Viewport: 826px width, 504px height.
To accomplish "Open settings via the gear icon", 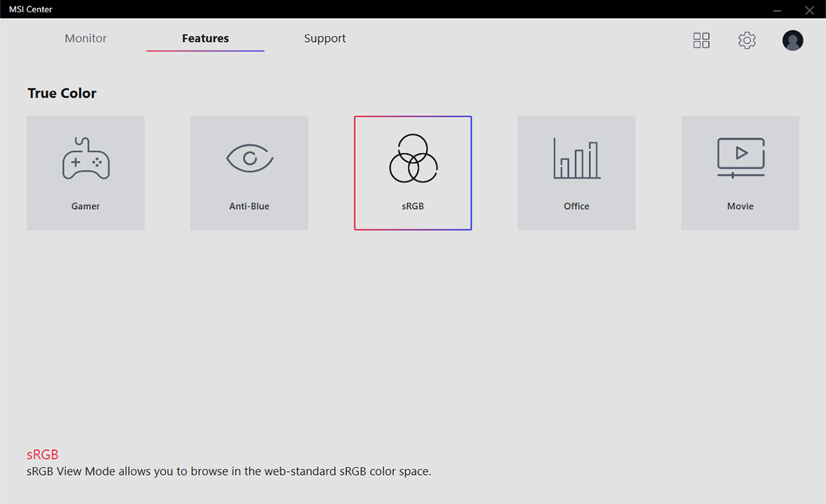I will tap(747, 41).
